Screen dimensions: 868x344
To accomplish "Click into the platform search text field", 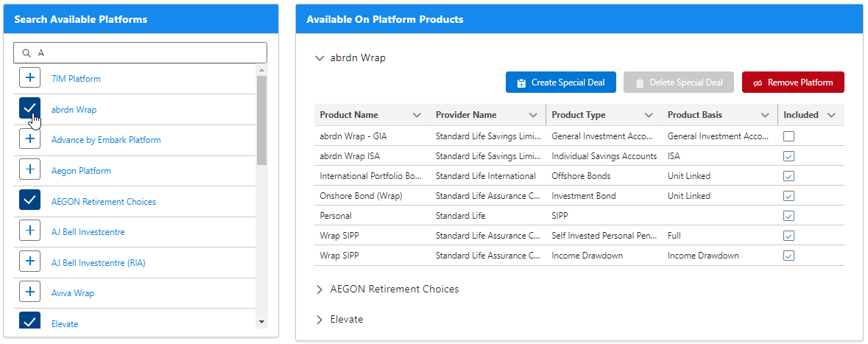I will pos(147,53).
